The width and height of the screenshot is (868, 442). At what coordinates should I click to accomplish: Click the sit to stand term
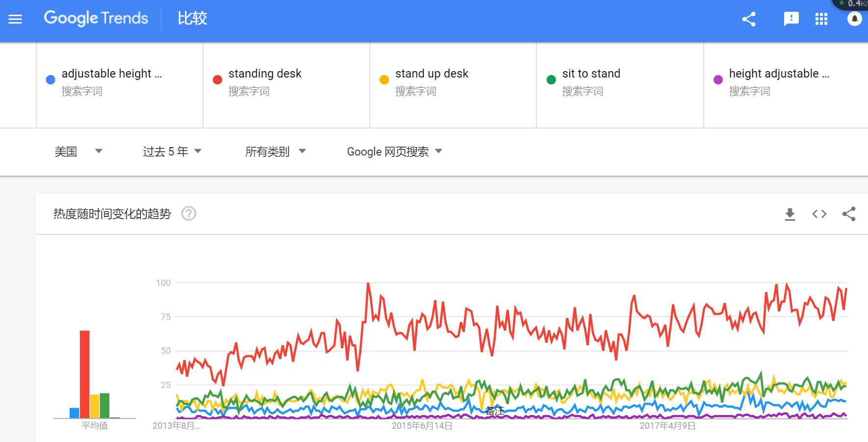point(591,74)
